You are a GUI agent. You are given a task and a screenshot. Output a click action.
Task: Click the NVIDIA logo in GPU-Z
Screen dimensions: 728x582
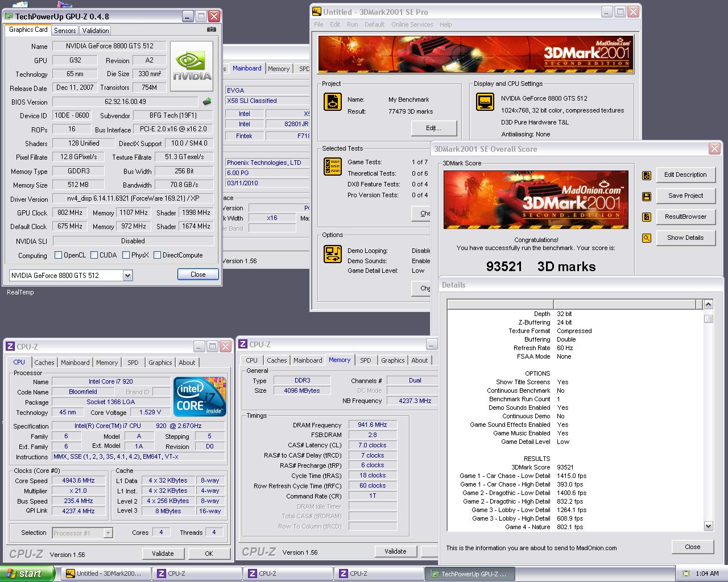coord(192,66)
